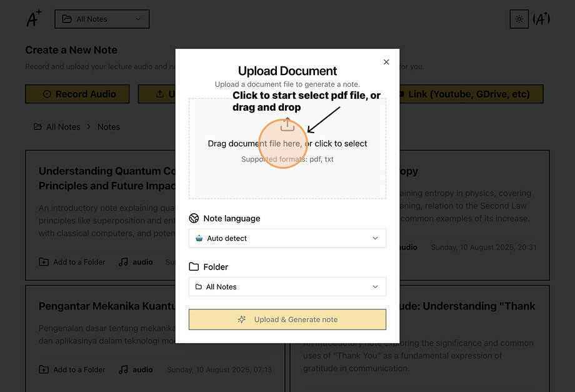Open the (A+) account icon top right
This screenshot has width=575, height=392.
click(x=541, y=19)
